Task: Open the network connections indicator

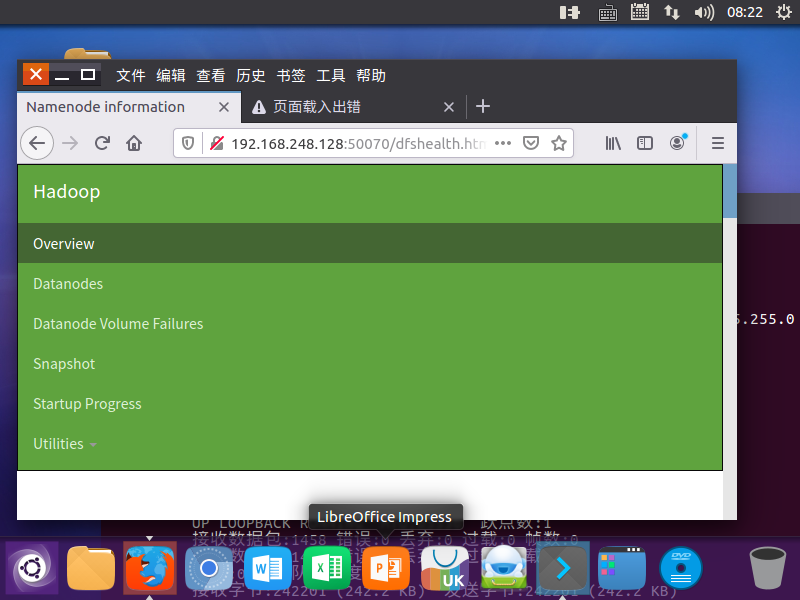Action: click(671, 12)
